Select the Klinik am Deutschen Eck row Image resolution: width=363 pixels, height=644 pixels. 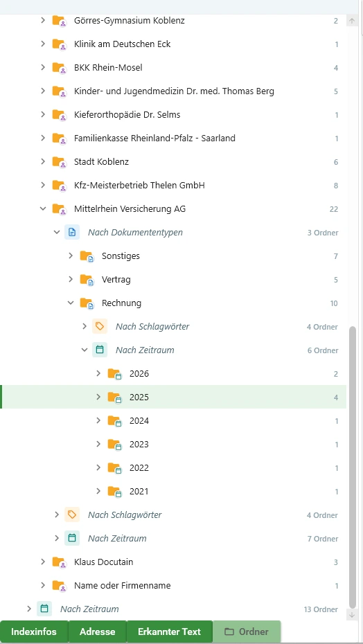[173, 44]
